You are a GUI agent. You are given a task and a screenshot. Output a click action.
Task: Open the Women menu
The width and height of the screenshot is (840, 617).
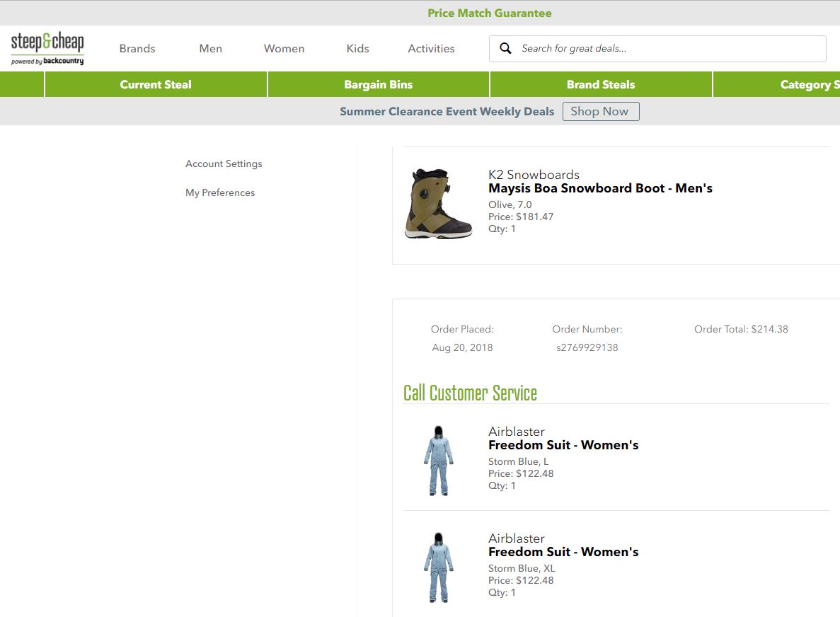(284, 49)
